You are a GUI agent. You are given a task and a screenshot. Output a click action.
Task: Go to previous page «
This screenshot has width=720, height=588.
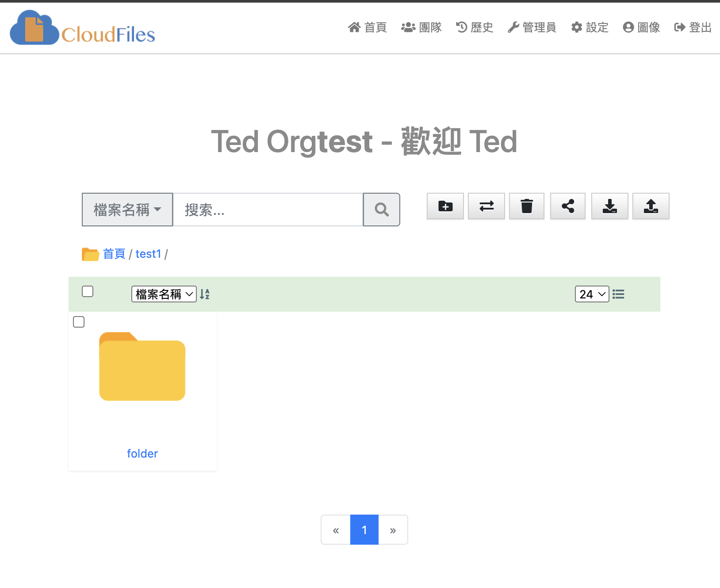(x=336, y=530)
